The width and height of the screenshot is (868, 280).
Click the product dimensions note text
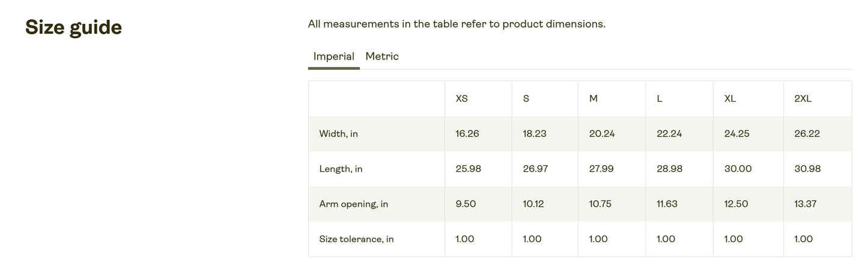coord(457,24)
